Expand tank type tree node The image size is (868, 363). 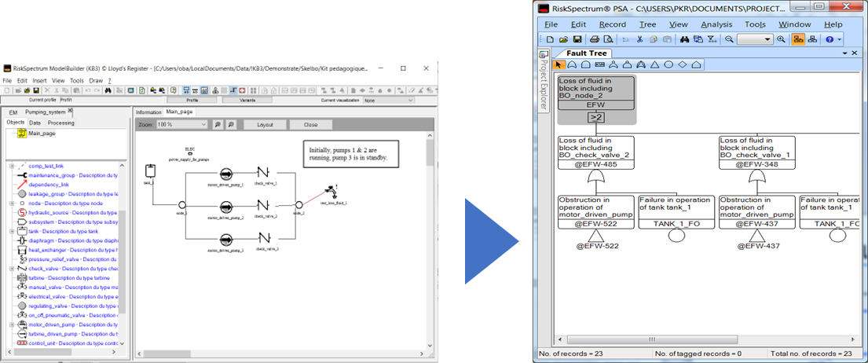pyautogui.click(x=12, y=231)
